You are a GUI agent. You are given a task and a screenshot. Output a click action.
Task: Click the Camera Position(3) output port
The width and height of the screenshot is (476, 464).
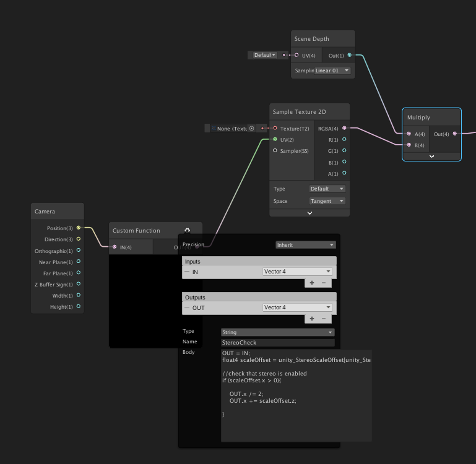click(x=79, y=228)
